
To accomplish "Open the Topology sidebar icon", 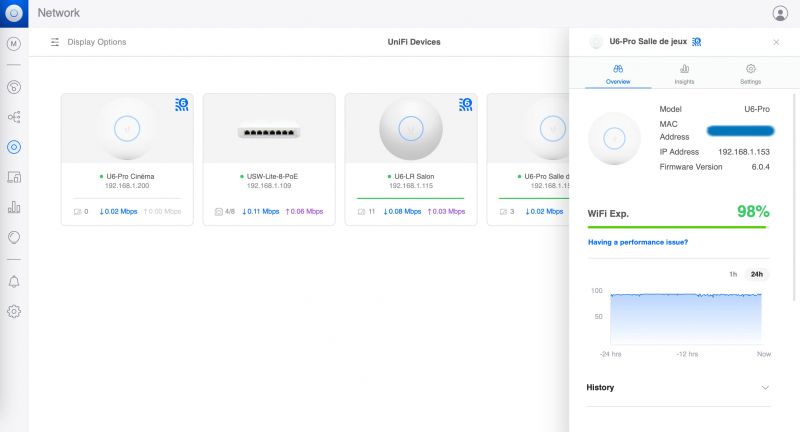I will click(x=14, y=117).
